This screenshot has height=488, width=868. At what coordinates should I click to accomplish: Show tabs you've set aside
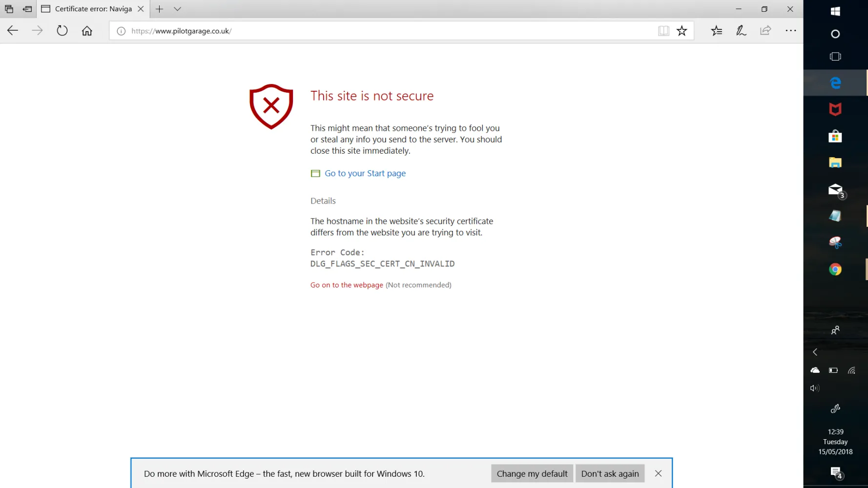[9, 9]
